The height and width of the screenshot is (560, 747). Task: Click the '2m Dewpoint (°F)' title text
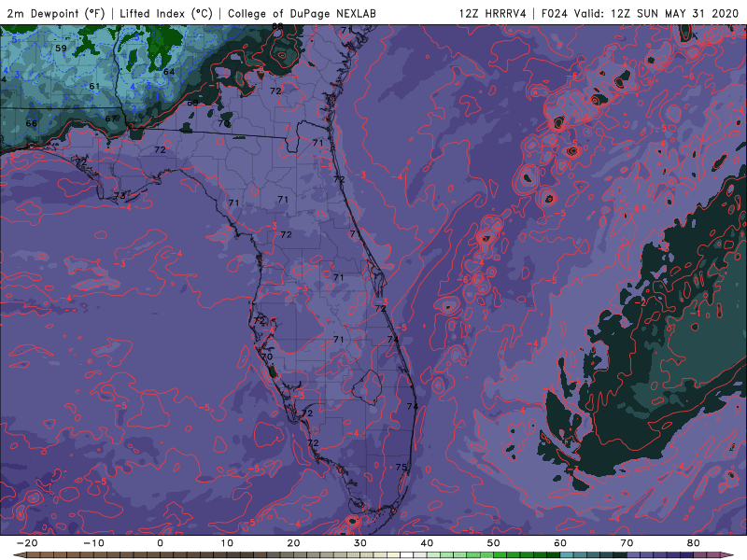coord(56,13)
